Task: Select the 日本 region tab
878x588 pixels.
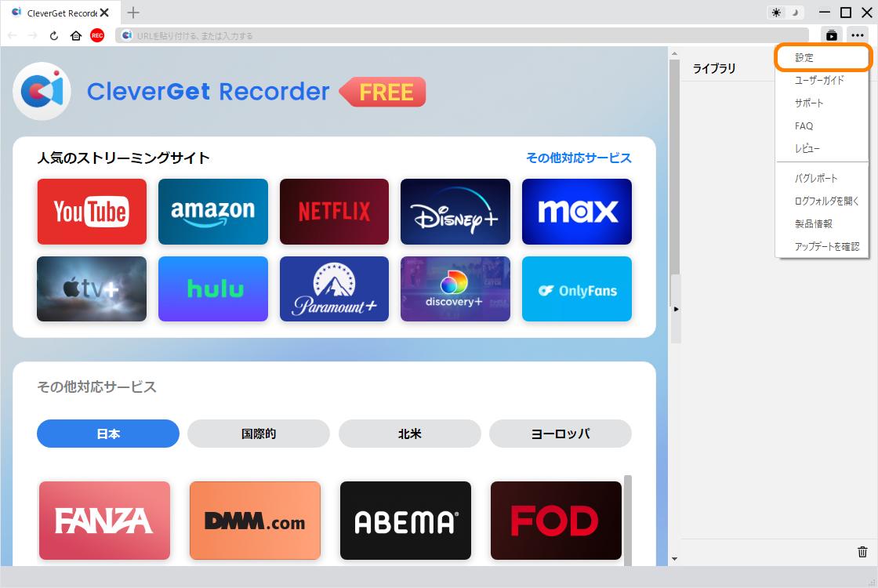Action: (108, 434)
